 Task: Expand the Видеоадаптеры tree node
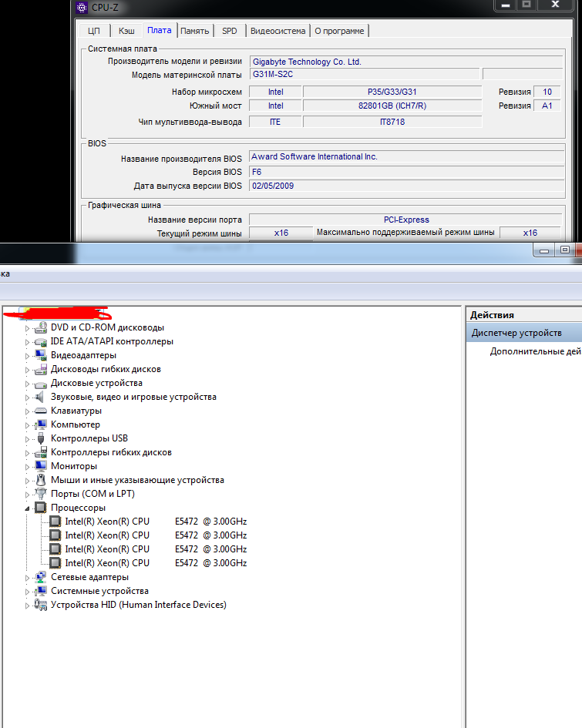[27, 356]
